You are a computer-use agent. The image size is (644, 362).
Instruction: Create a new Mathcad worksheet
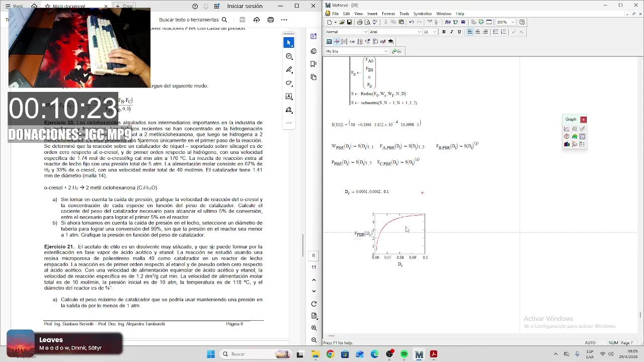point(329,22)
